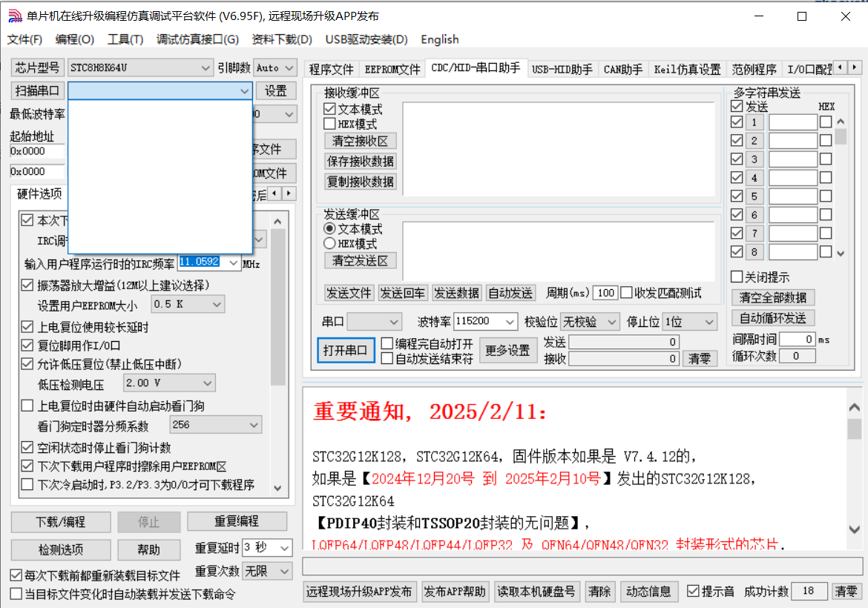Open 资料下载(D) menu

coord(282,39)
